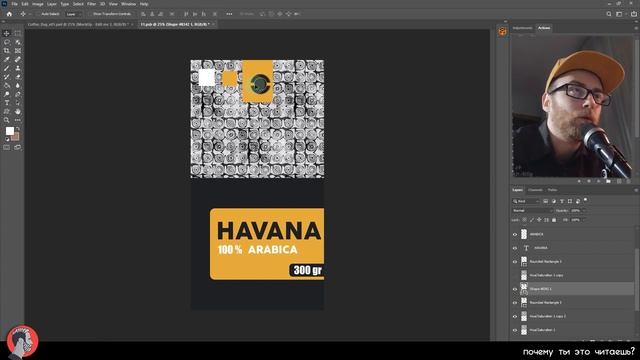Filter layers by type layers
Image resolution: width=640 pixels, height=360 pixels.
(x=562, y=201)
